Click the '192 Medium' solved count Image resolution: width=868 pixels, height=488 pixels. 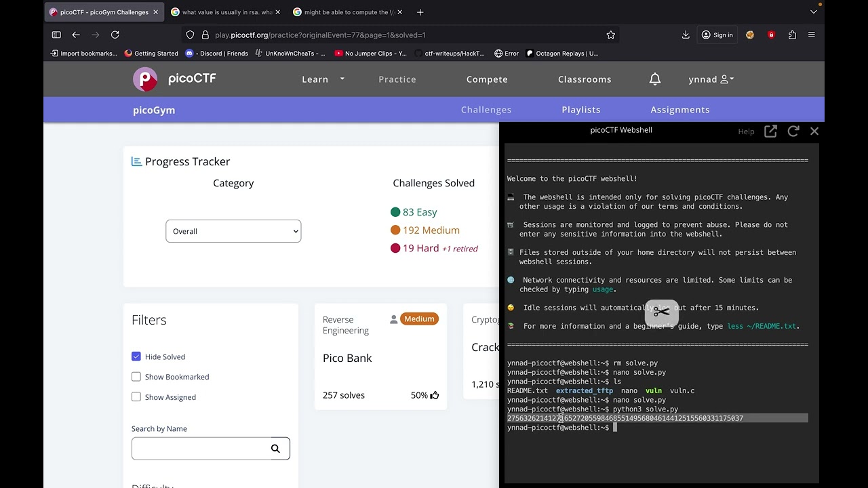tap(425, 230)
